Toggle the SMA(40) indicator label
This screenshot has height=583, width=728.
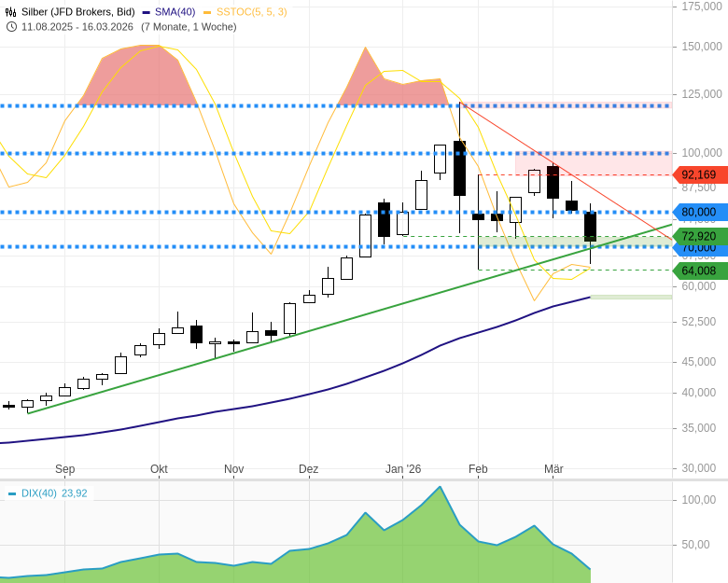(175, 12)
